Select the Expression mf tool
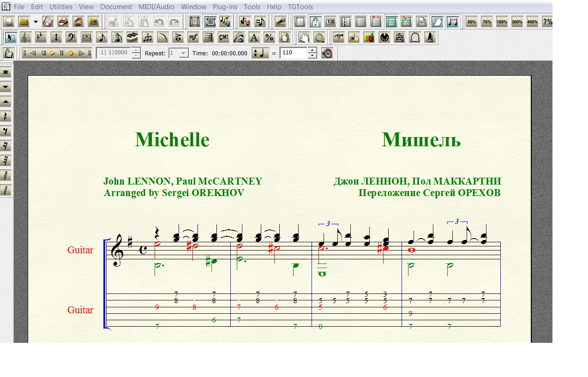The height and width of the screenshot is (377, 588). click(x=192, y=37)
